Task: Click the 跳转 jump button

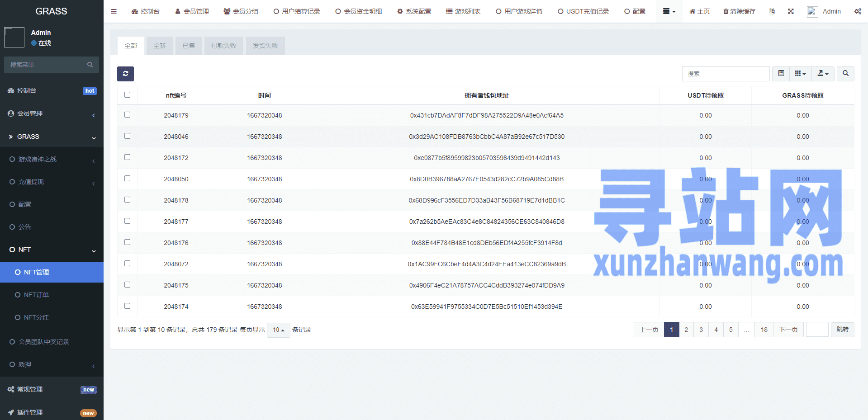Action: pos(842,330)
